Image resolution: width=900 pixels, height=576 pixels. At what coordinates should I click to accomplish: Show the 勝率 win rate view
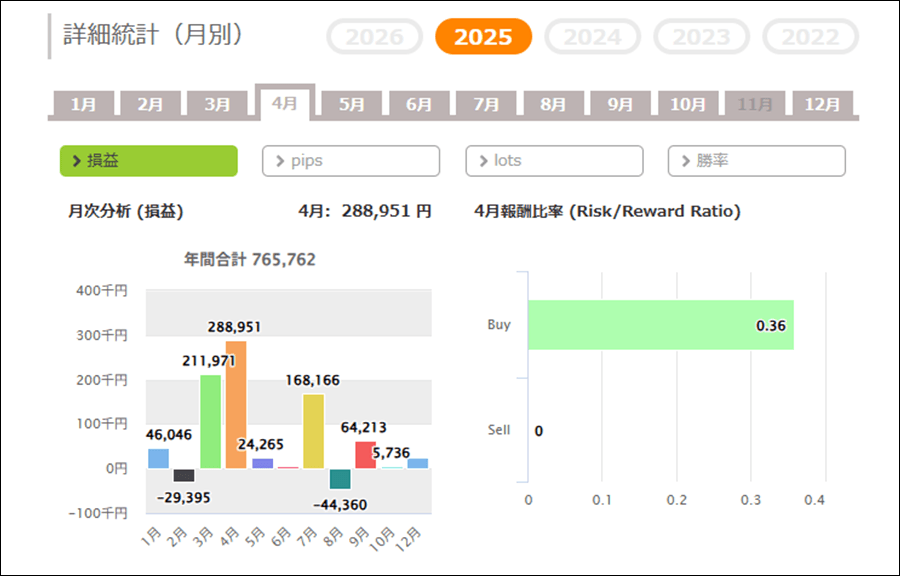[756, 161]
